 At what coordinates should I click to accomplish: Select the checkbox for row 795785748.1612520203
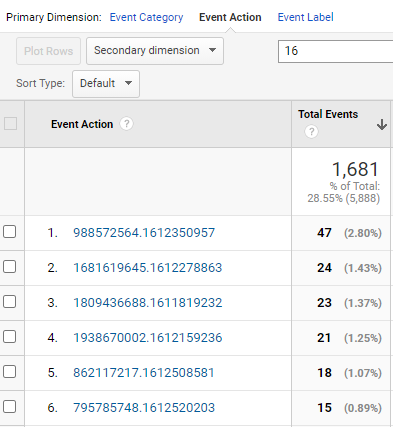pos(10,407)
